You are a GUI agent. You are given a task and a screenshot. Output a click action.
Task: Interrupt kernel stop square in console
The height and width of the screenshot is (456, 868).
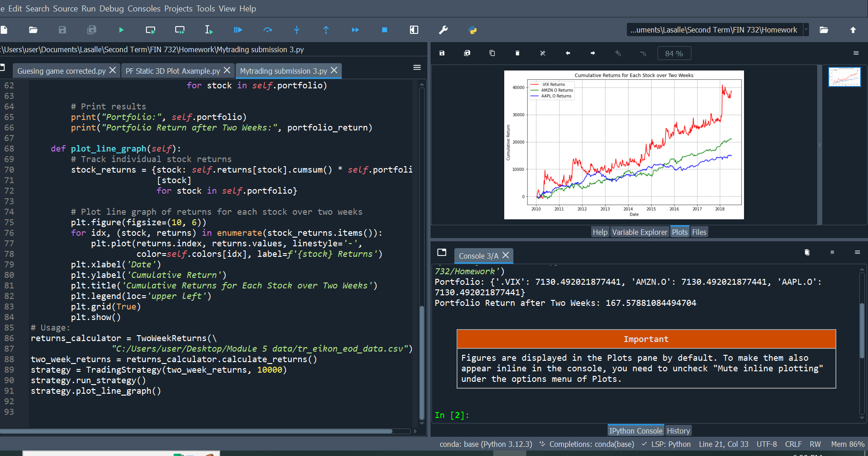click(x=832, y=252)
